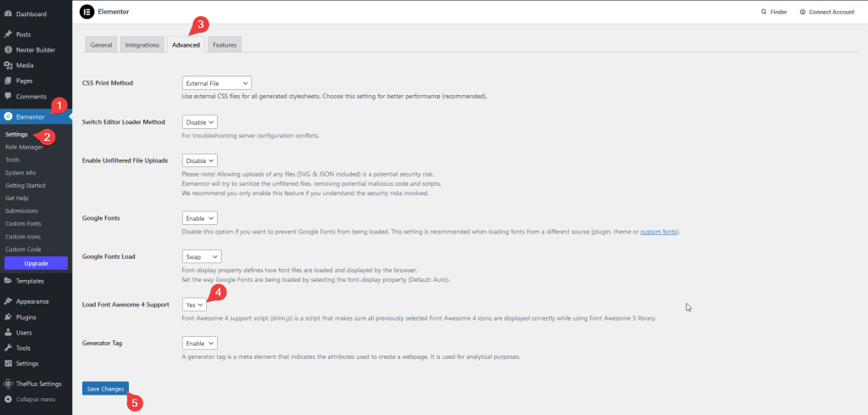Expand the Load Font Awesome 4 Support dropdown
The height and width of the screenshot is (415, 868).
(x=194, y=304)
